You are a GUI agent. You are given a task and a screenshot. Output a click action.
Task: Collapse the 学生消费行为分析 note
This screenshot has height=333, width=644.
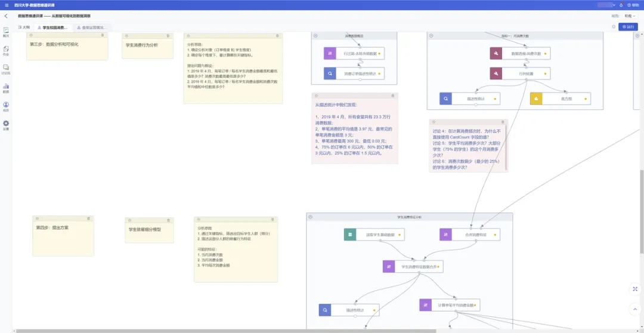click(126, 36)
